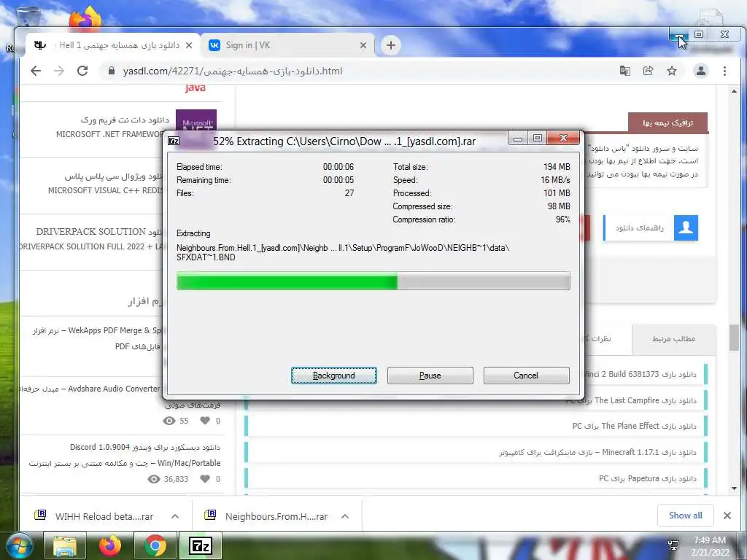
Task: Open The Plane Effect related link
Action: (634, 426)
